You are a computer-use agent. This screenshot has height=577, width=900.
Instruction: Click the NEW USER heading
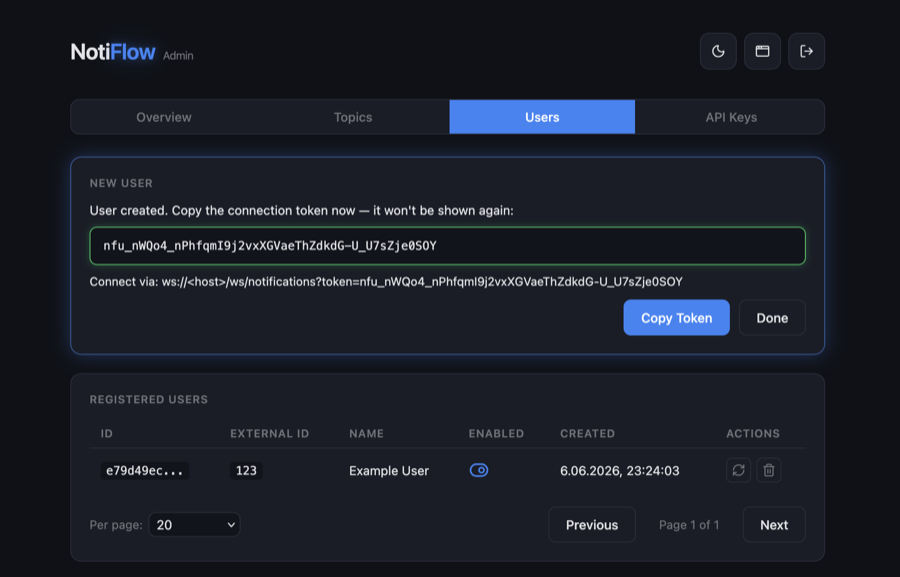click(x=121, y=183)
